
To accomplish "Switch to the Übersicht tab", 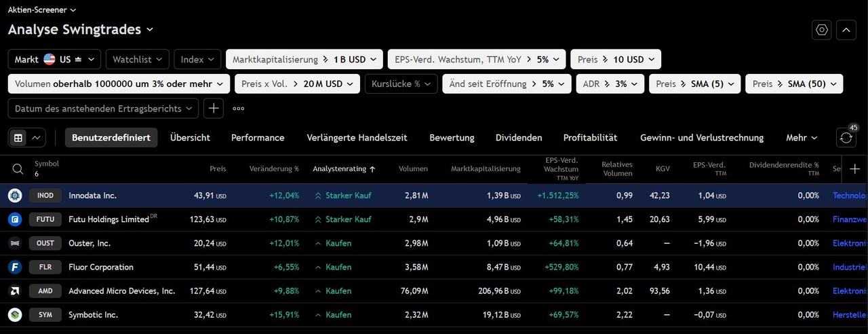I will click(x=190, y=137).
